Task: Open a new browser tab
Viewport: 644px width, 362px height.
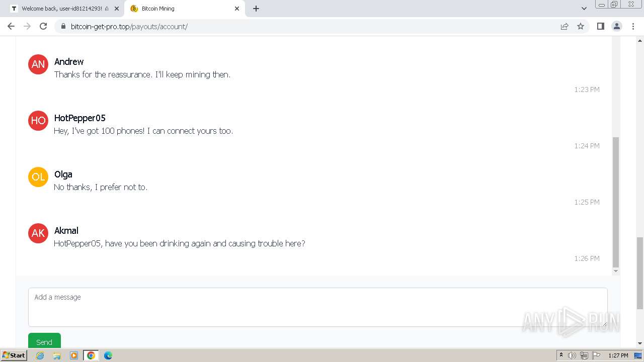Action: coord(256,9)
